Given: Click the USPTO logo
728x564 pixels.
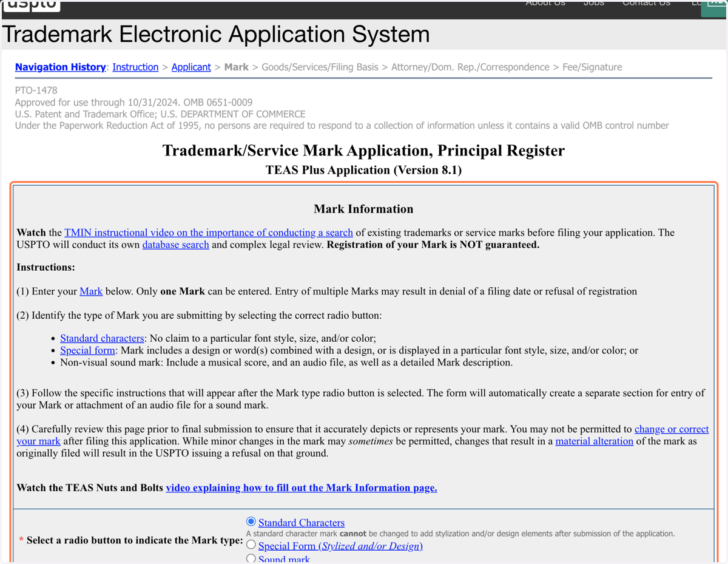Looking at the screenshot, I should [32, 5].
